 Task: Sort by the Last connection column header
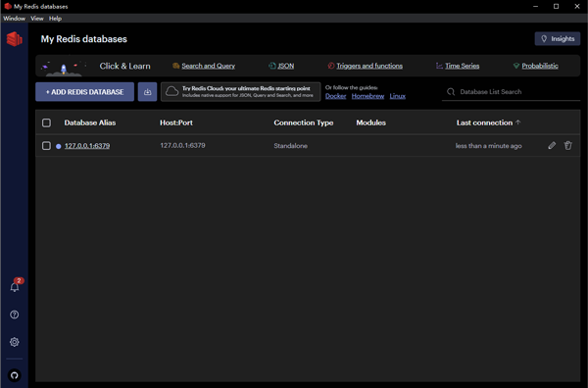point(484,122)
